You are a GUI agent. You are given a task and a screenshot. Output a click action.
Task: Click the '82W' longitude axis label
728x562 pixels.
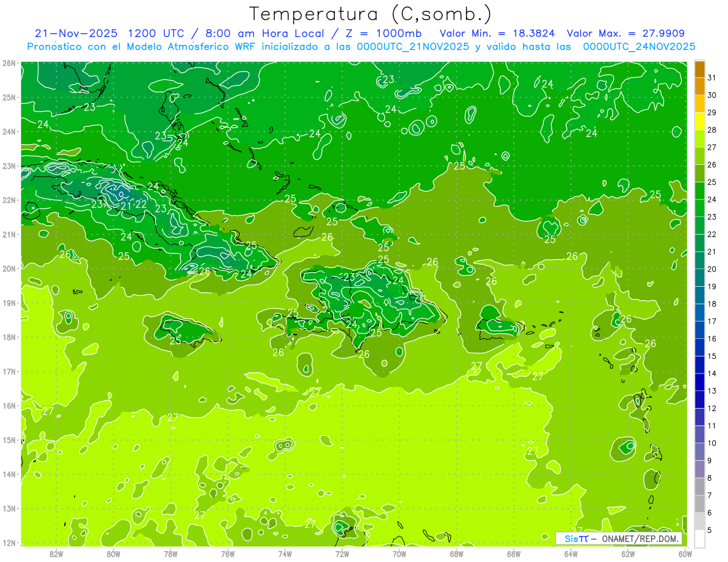coord(56,554)
